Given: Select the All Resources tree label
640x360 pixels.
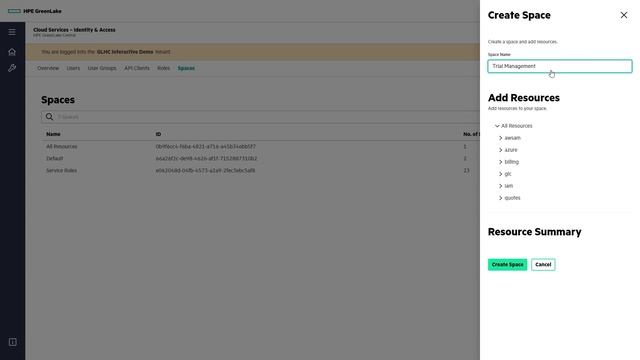Looking at the screenshot, I should [x=516, y=126].
